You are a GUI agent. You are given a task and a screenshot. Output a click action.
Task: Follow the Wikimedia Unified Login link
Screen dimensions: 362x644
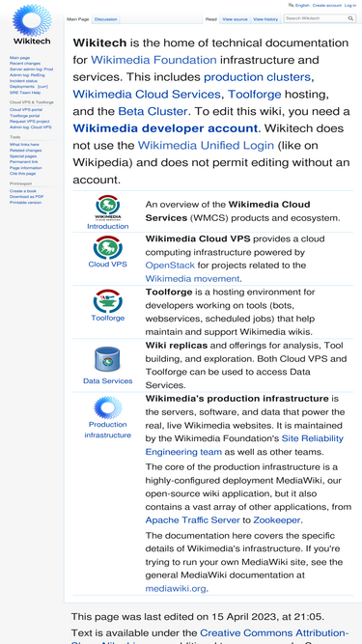click(206, 146)
